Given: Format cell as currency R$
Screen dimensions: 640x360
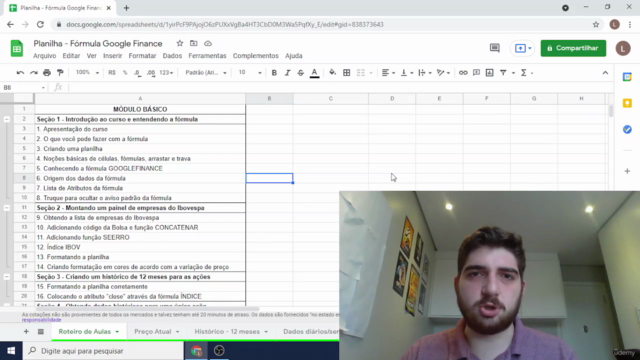Looking at the screenshot, I should (x=112, y=73).
